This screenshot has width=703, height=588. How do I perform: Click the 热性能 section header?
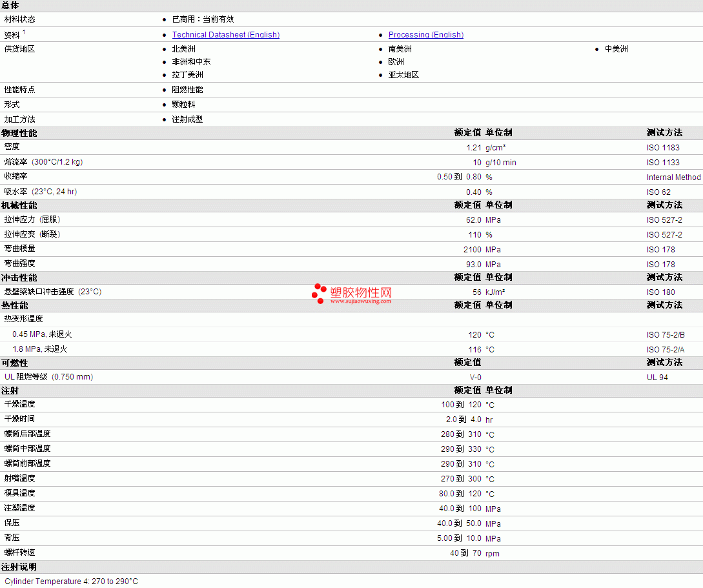[15, 306]
